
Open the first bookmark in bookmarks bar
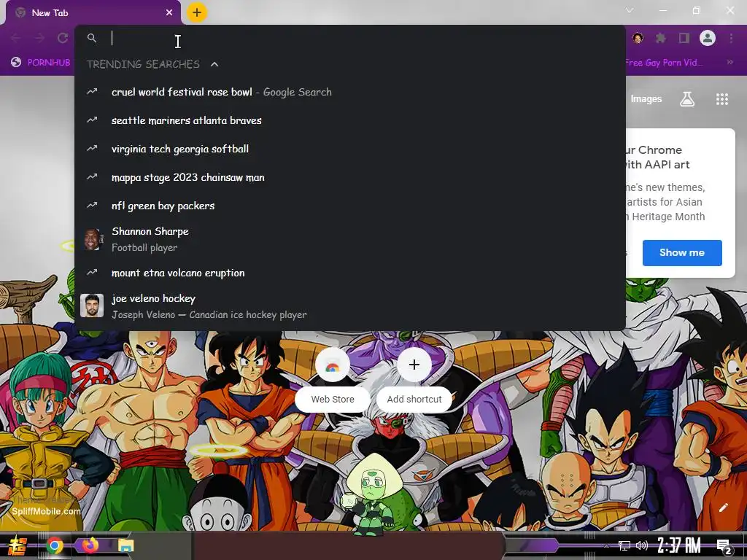41,63
